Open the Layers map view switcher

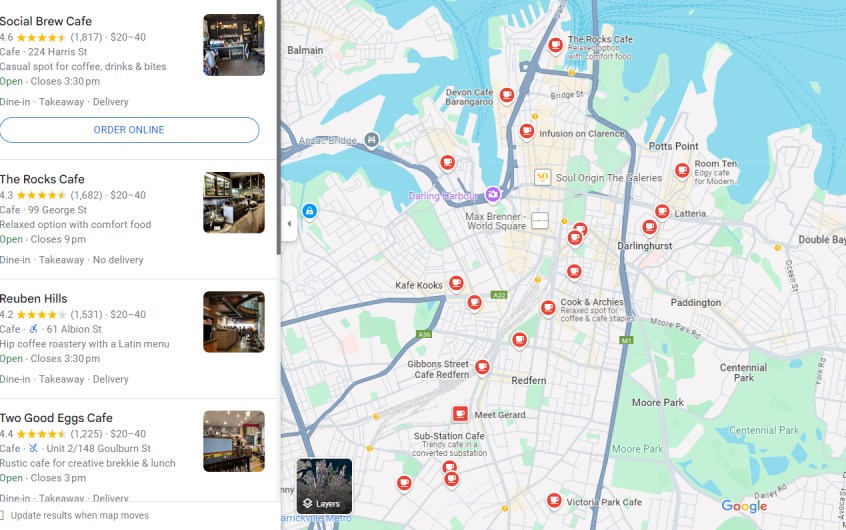pyautogui.click(x=324, y=486)
